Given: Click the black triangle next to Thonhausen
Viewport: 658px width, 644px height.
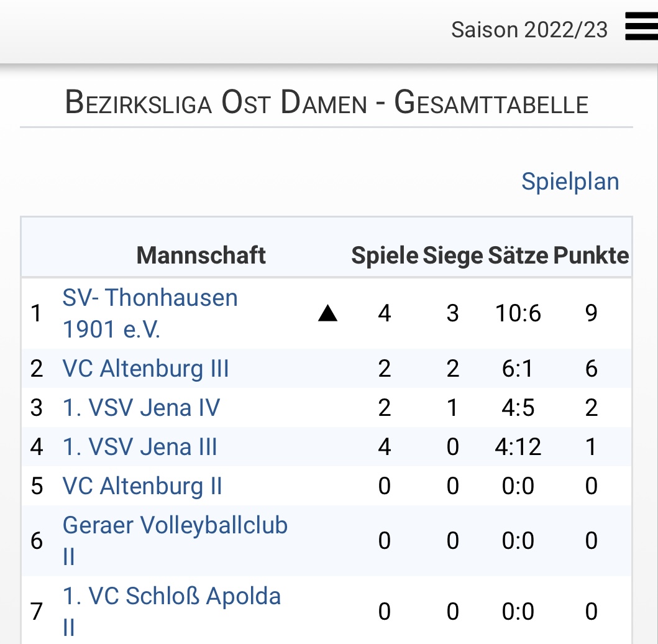Looking at the screenshot, I should (327, 313).
